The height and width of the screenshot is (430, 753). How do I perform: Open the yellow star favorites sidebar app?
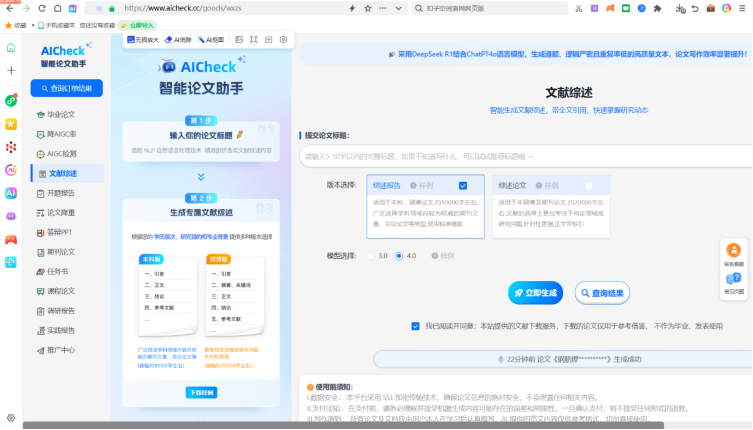(11, 124)
